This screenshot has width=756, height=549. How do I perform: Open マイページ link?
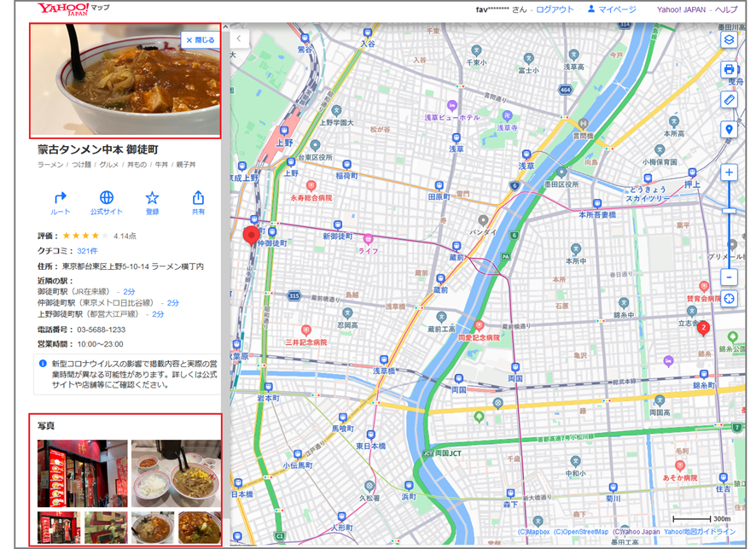(612, 9)
